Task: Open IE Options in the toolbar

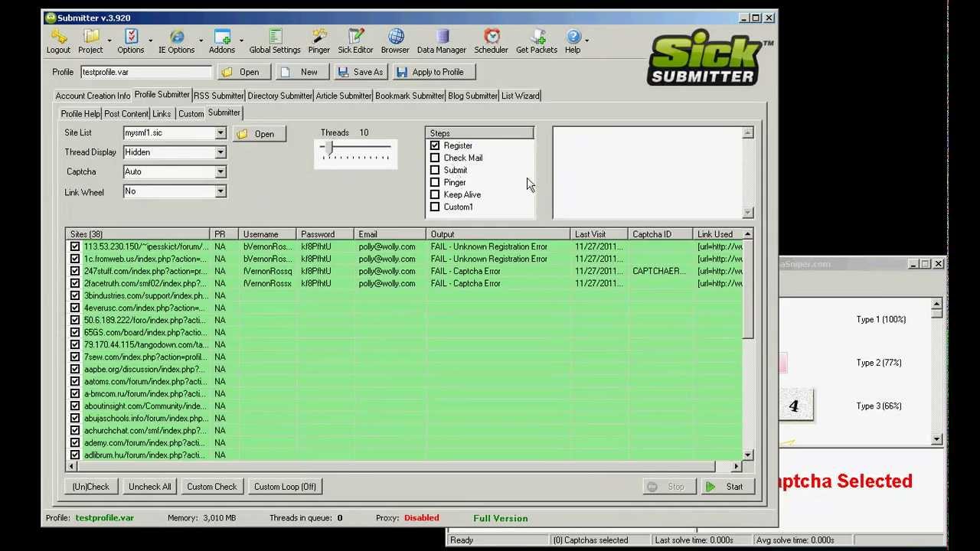Action: 177,41
